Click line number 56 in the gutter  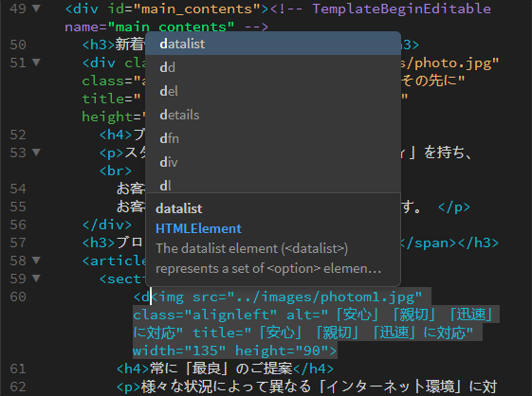point(18,225)
